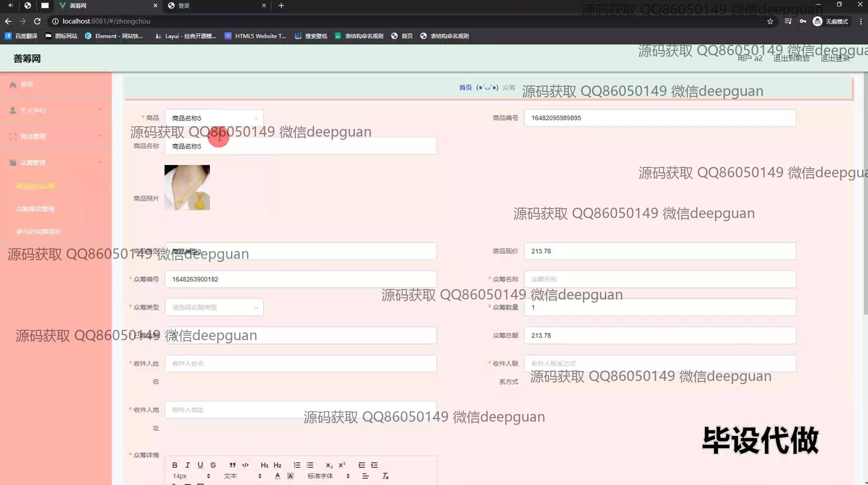
Task: Open the 标准字体 font family dropdown
Action: pyautogui.click(x=329, y=476)
